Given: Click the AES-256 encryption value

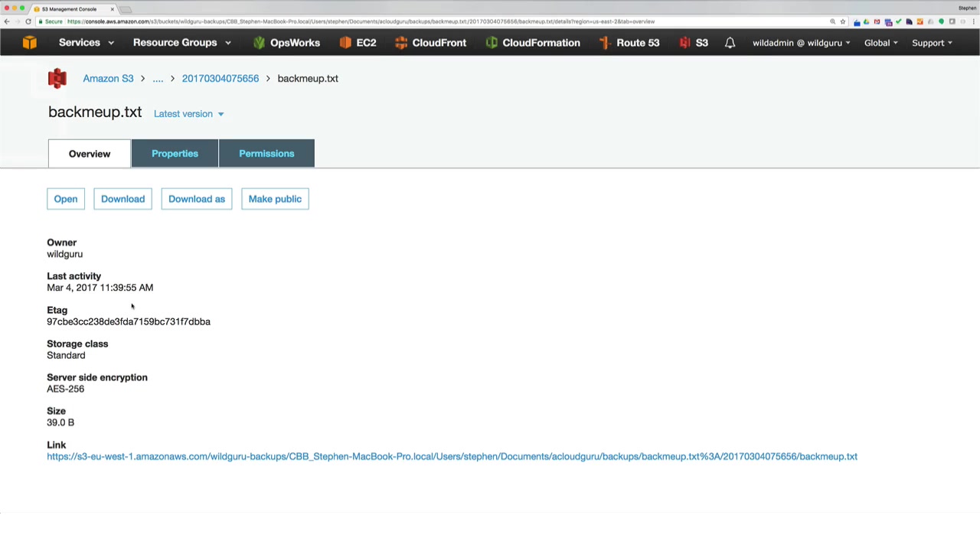Looking at the screenshot, I should [66, 389].
